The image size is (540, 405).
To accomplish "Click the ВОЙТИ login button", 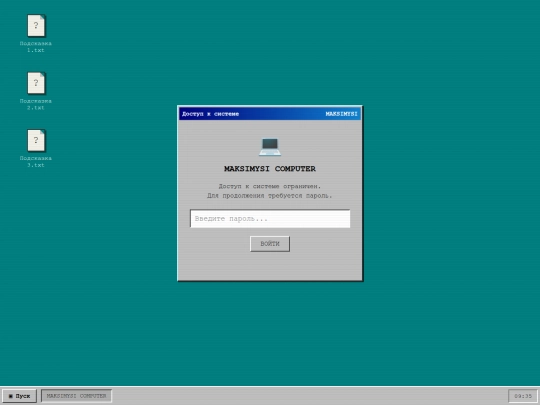I will click(270, 244).
